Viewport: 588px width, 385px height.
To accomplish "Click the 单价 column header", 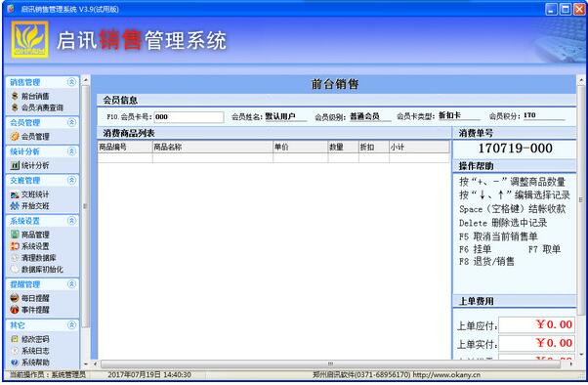I will [301, 148].
